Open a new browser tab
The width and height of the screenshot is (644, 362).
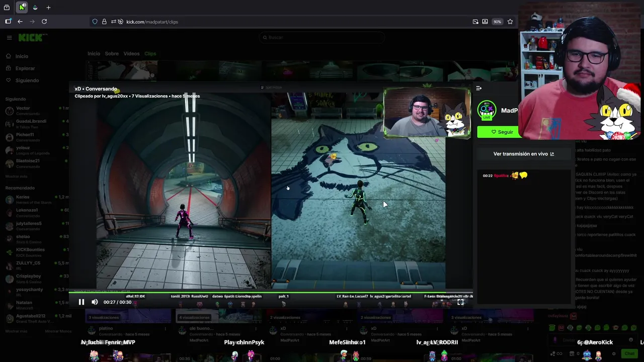(x=48, y=8)
